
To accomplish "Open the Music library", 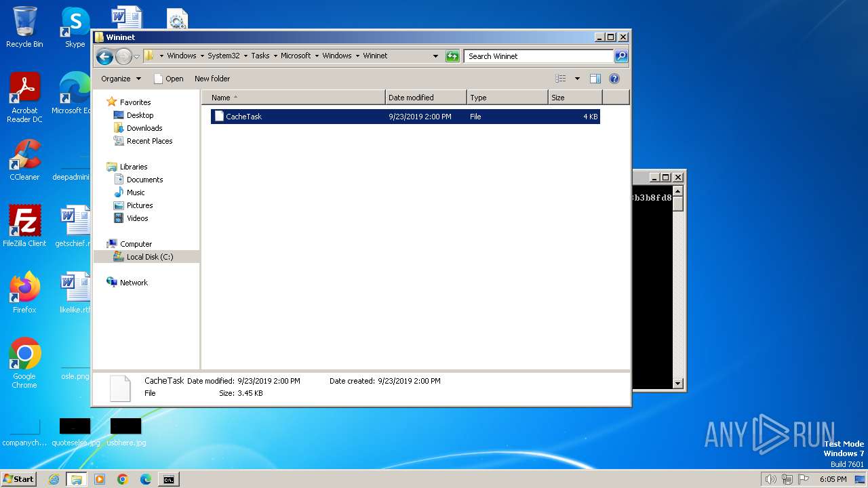I will pos(136,192).
